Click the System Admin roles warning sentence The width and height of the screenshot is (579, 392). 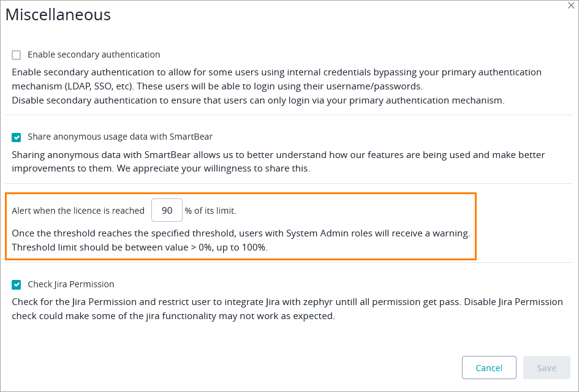(240, 233)
